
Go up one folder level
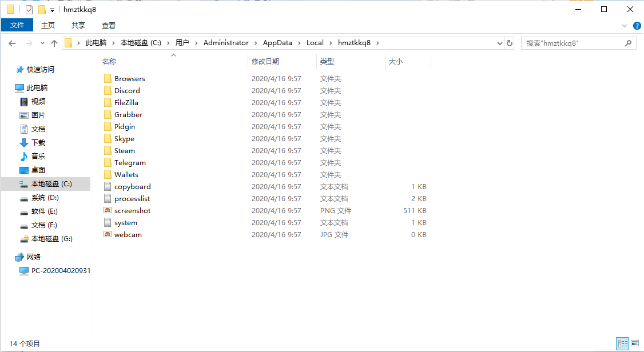(54, 43)
